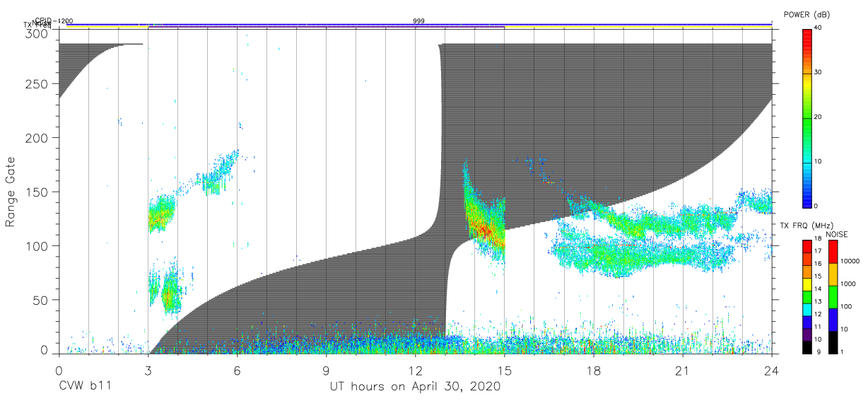The image size is (868, 401).
Task: Select the black 9–10 MHz frequency swatch
Action: (807, 347)
